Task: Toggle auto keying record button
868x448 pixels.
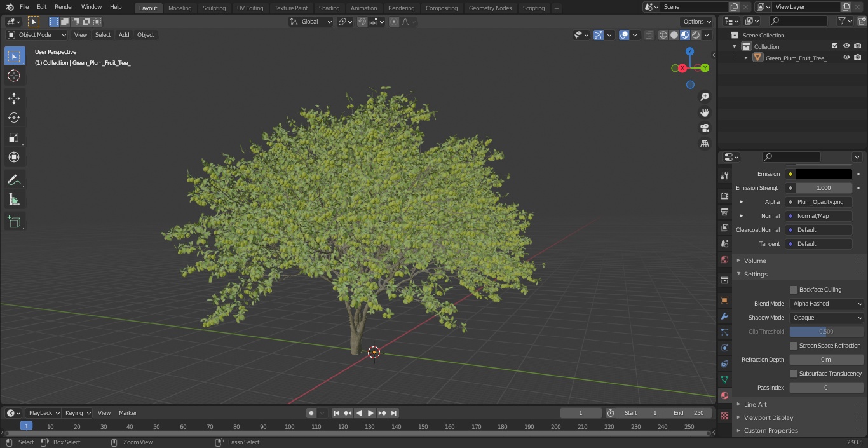Action: [311, 413]
